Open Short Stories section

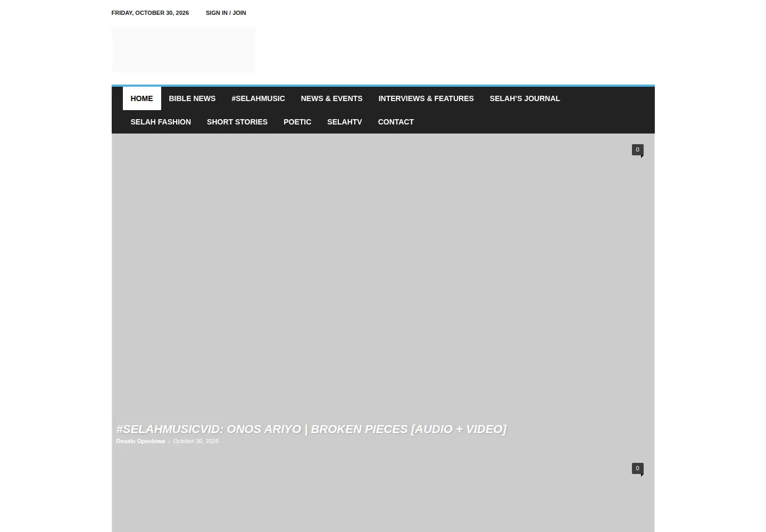click(x=237, y=122)
